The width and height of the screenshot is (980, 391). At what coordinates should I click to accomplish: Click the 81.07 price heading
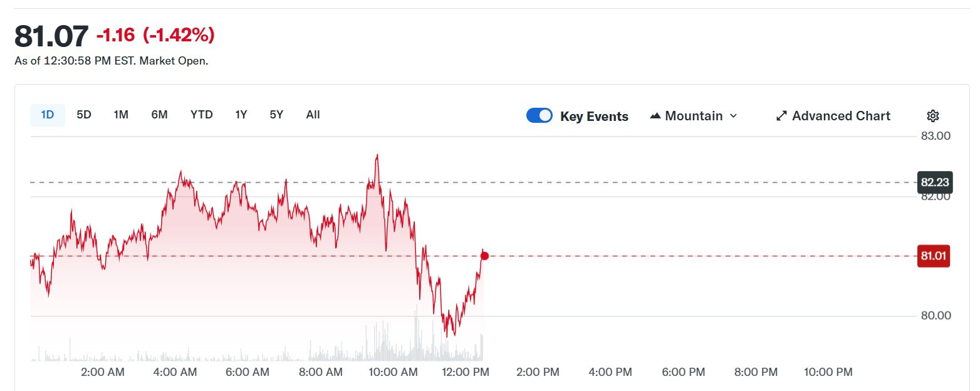[x=51, y=36]
